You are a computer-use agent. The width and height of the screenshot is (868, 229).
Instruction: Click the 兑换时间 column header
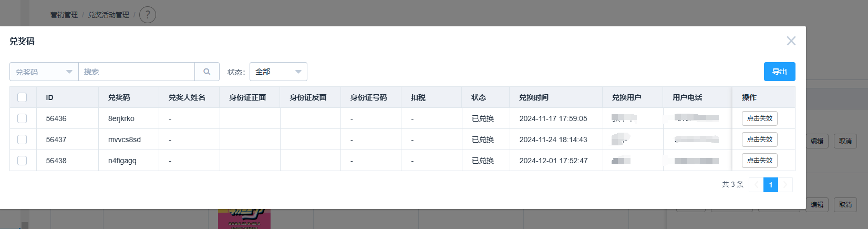click(x=534, y=97)
